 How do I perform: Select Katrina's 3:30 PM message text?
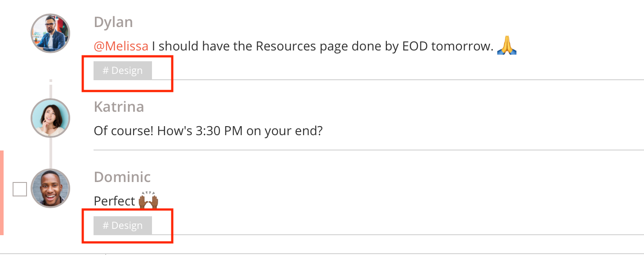tap(208, 131)
